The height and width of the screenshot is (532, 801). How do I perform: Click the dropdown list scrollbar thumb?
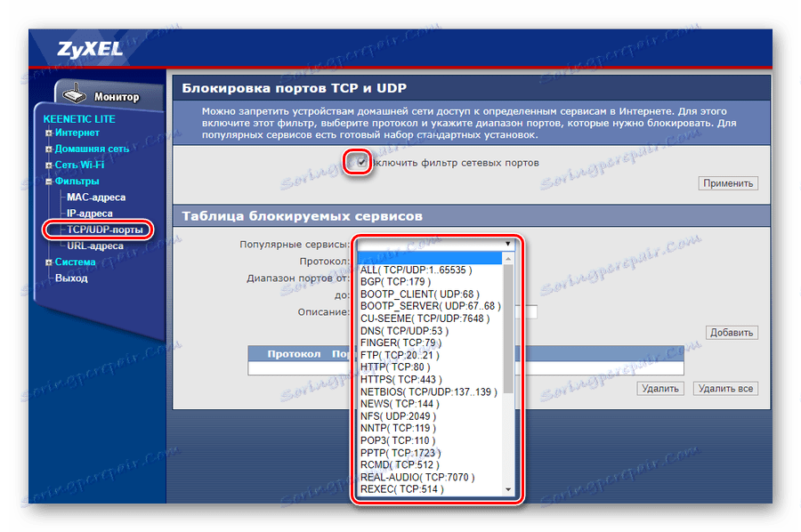(x=508, y=329)
